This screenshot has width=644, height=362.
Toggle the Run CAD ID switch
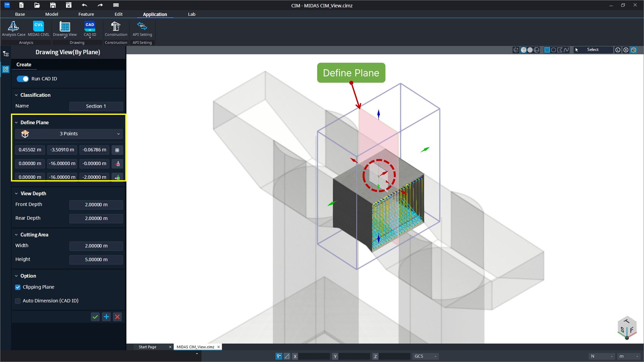pyautogui.click(x=23, y=79)
